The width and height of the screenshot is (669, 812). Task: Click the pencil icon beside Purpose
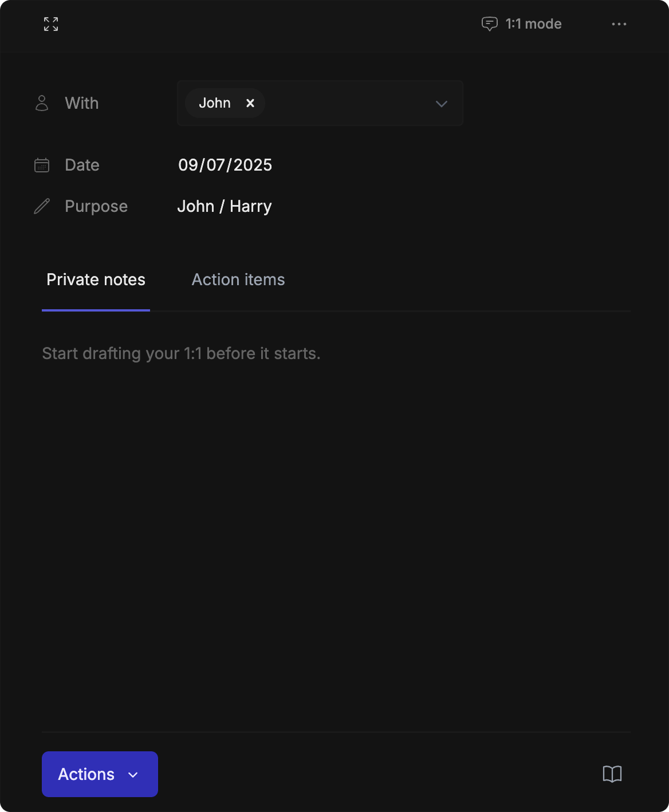(42, 206)
